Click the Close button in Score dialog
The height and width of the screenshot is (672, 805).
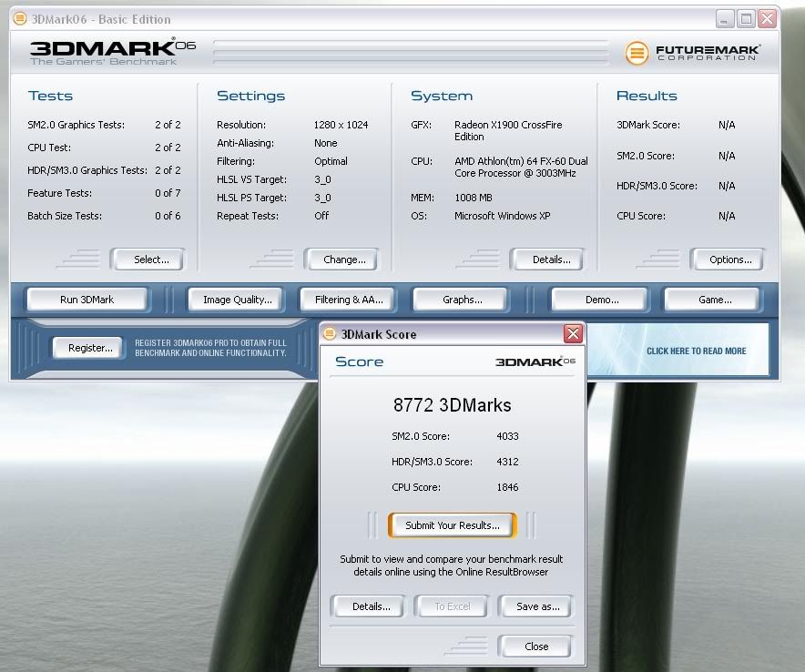pos(535,647)
